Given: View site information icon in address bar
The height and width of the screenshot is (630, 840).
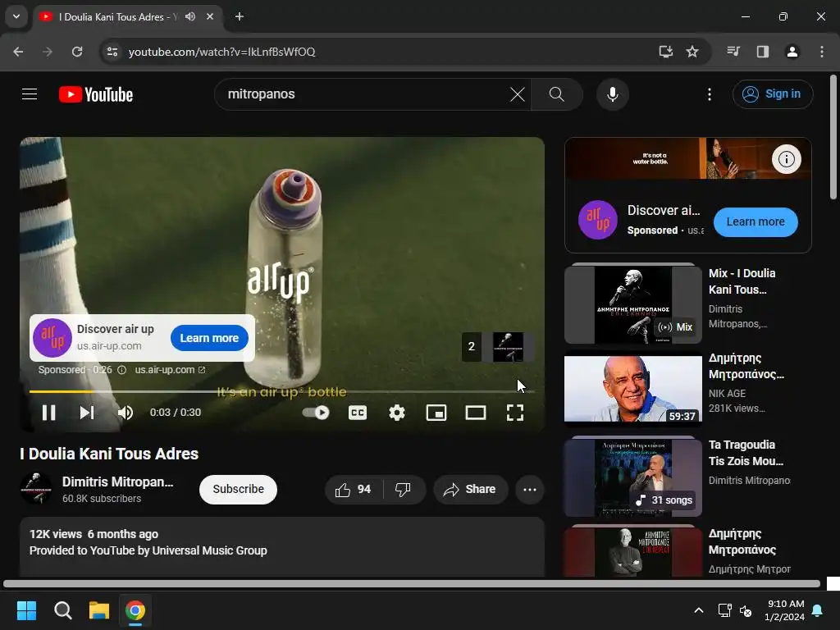Looking at the screenshot, I should tap(112, 52).
